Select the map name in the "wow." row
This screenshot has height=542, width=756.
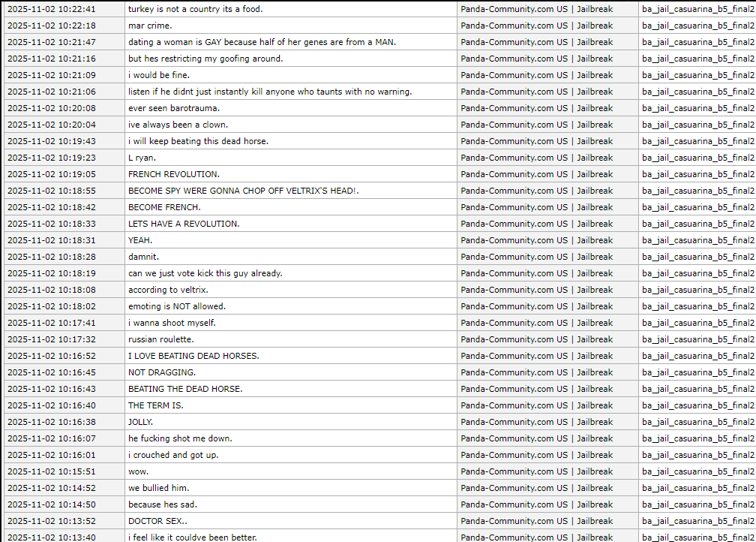[697, 471]
